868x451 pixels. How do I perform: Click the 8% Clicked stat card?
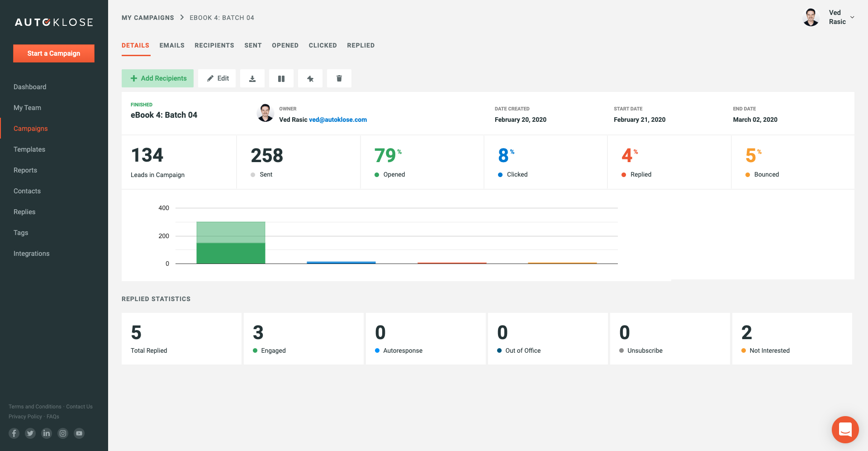tap(545, 162)
